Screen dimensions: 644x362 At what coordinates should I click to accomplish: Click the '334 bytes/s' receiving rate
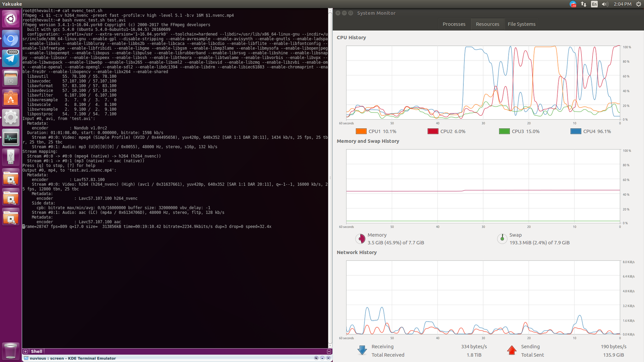[474, 347]
